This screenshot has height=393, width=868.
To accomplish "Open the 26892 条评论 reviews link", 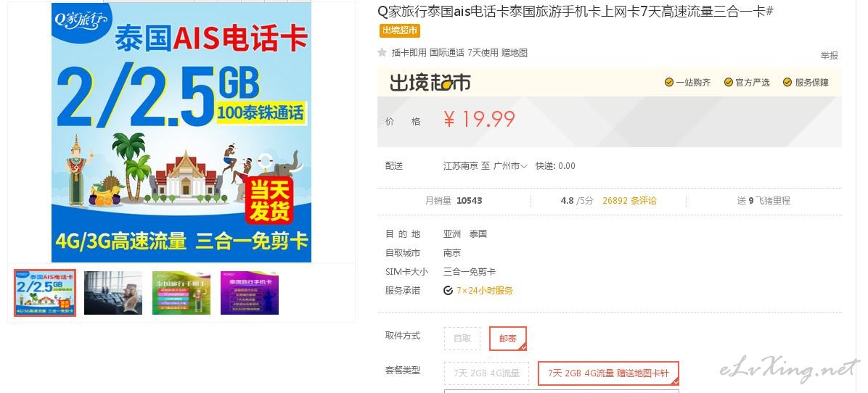I will point(629,201).
